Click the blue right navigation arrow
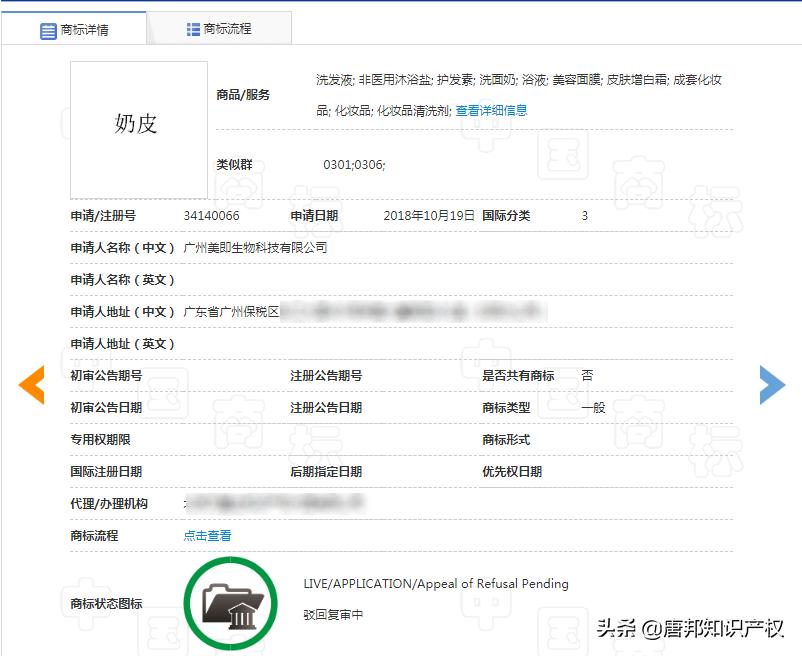The height and width of the screenshot is (656, 802). (771, 384)
